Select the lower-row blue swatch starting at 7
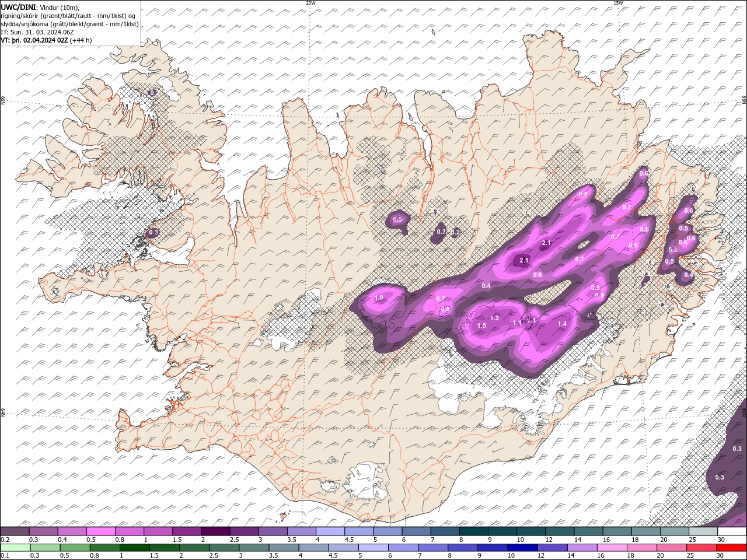This screenshot has width=747, height=560. [x=433, y=548]
